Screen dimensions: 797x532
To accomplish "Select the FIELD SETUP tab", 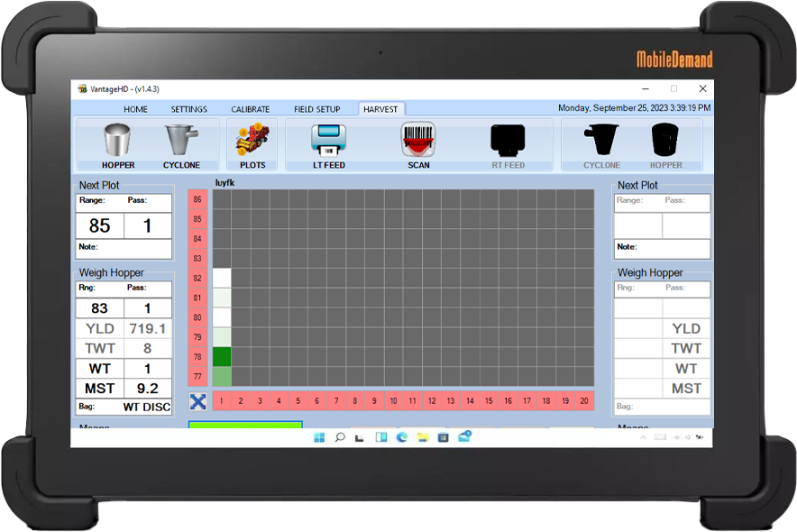I will coord(316,109).
